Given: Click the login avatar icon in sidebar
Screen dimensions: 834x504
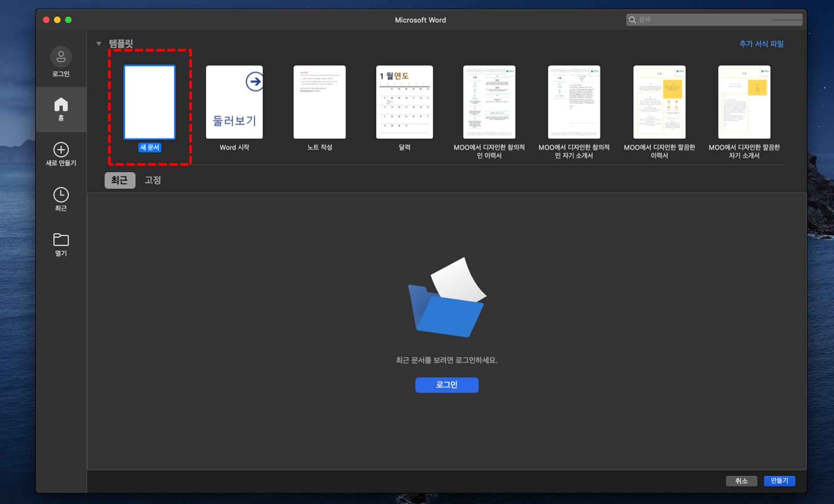Looking at the screenshot, I should tap(61, 57).
